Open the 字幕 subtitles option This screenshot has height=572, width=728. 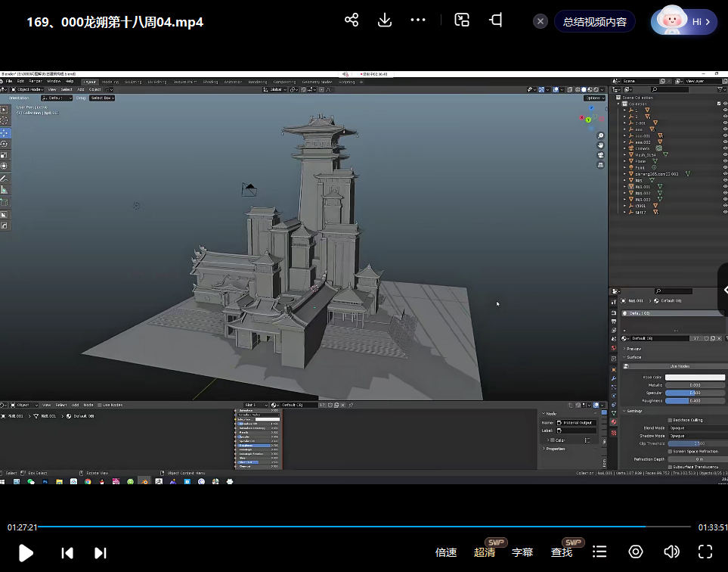click(522, 552)
